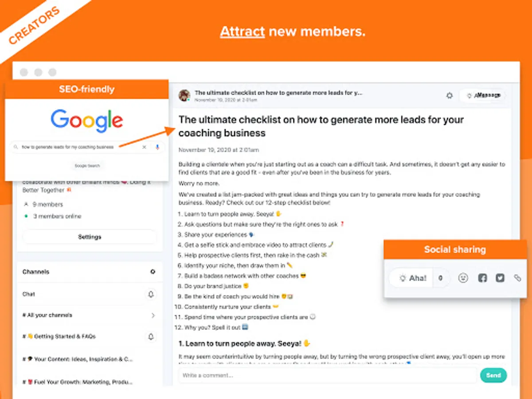
Task: Open Fuel Your Growth: Marketing channel
Action: click(78, 382)
